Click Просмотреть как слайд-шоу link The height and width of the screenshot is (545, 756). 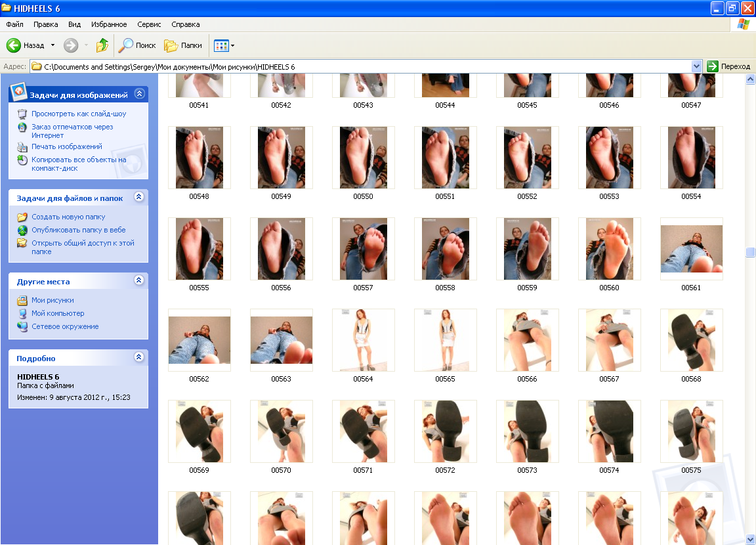click(79, 114)
